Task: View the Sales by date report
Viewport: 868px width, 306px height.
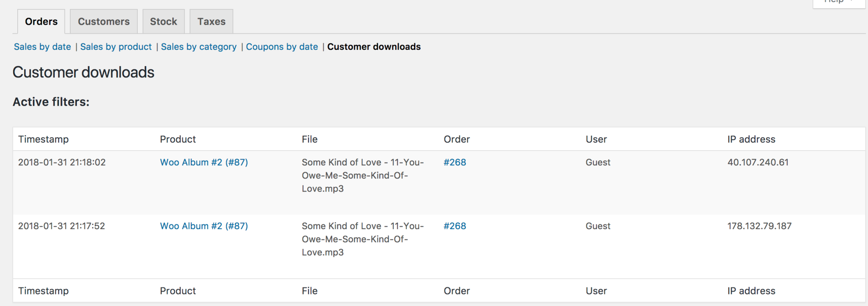Action: 42,46
